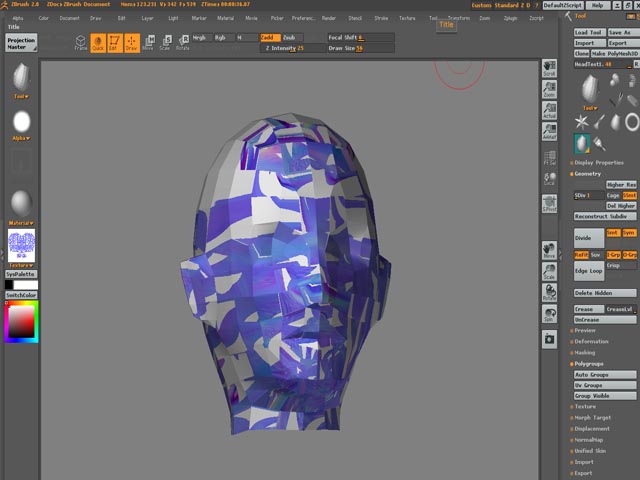Toggle the Cage option
640x480 pixels.
613,196
